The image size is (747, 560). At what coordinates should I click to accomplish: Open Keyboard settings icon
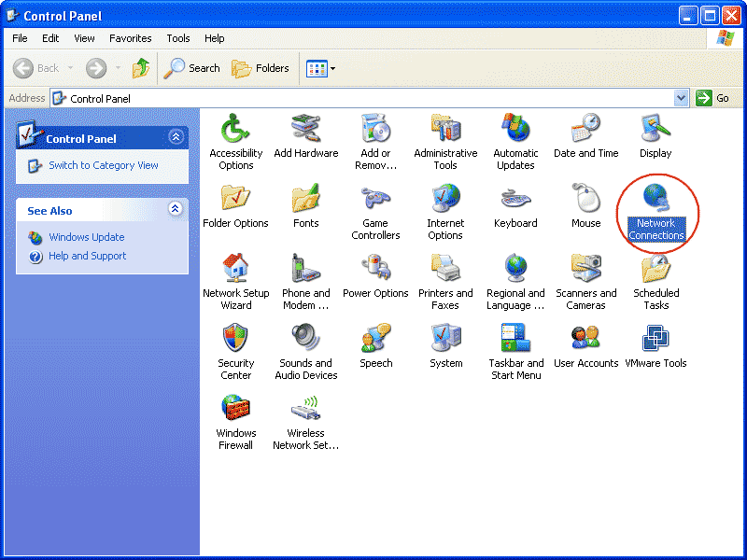click(515, 206)
